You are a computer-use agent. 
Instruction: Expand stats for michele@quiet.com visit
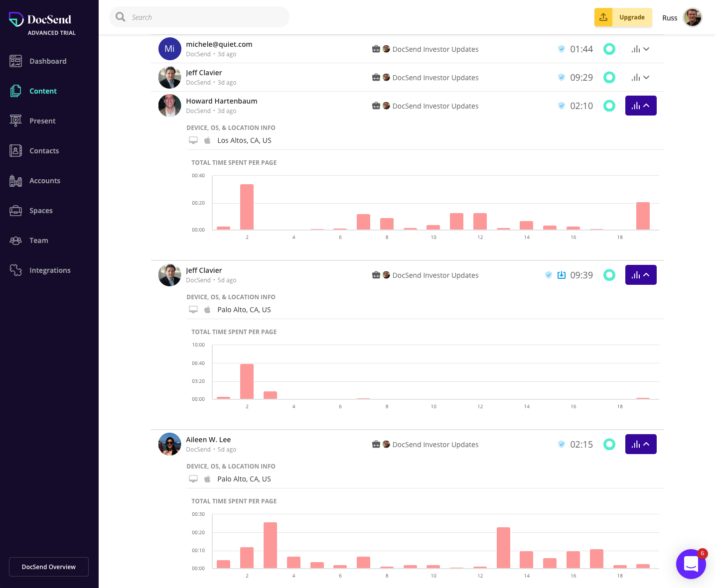(x=640, y=49)
